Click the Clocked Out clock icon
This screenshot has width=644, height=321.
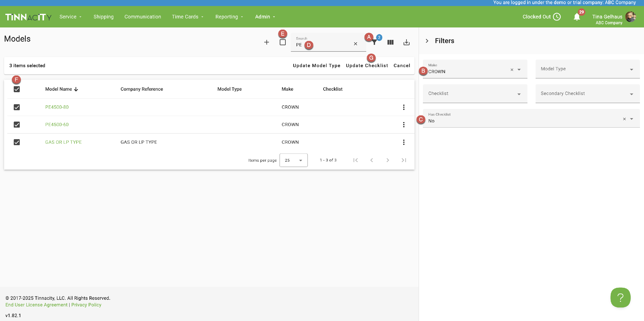click(x=557, y=17)
